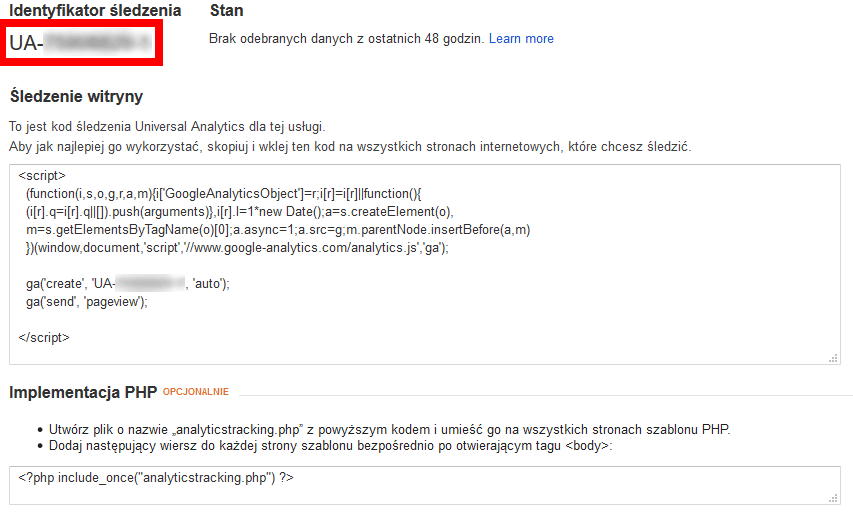The image size is (853, 512).
Task: Select the blurred UA- tracking ID
Action: point(81,42)
